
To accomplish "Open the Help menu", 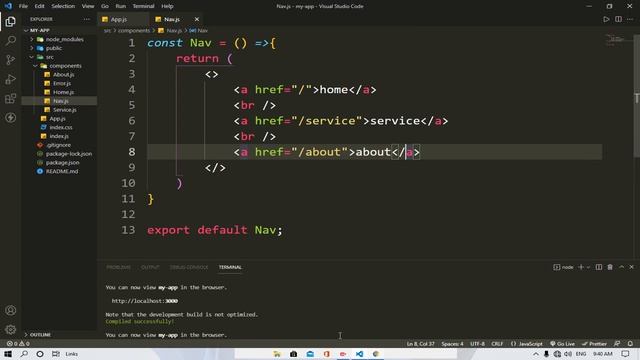I will click(167, 6).
